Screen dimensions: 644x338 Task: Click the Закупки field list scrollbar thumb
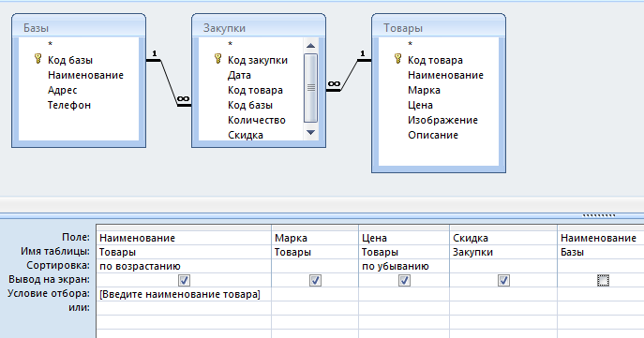click(311, 88)
